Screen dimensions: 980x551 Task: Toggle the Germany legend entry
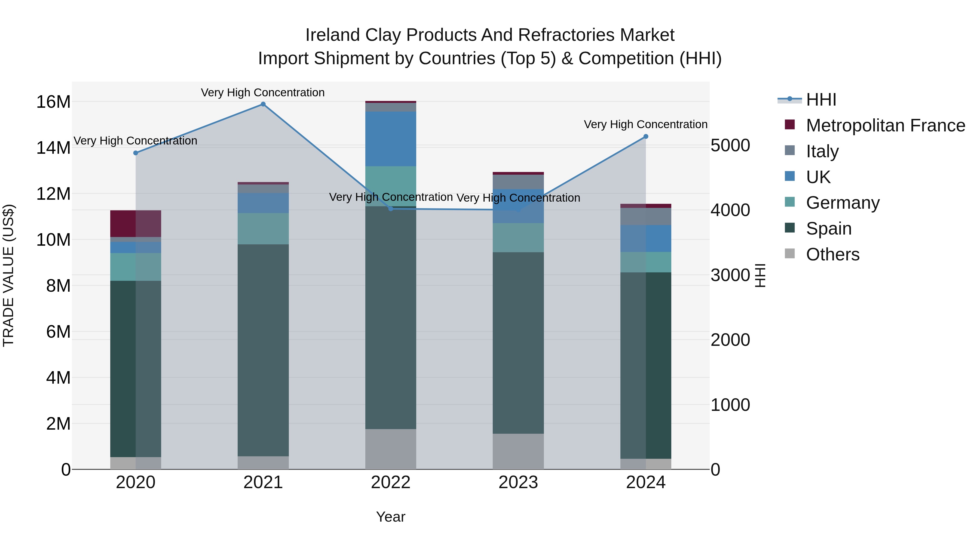click(832, 203)
